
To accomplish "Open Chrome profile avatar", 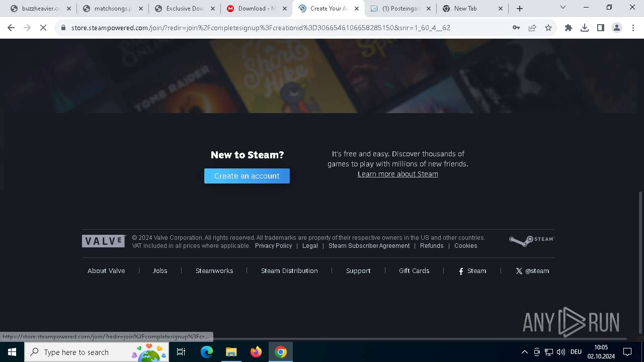I will click(617, 28).
